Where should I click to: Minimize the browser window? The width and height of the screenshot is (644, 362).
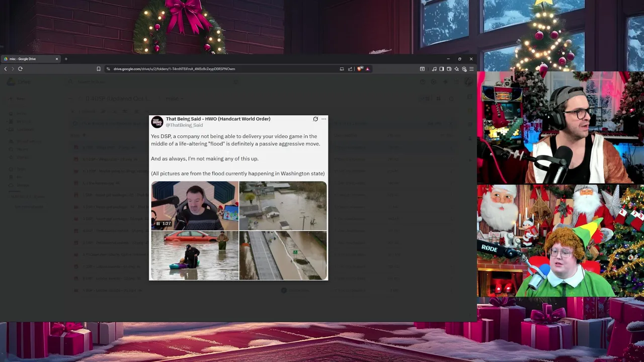pos(448,59)
